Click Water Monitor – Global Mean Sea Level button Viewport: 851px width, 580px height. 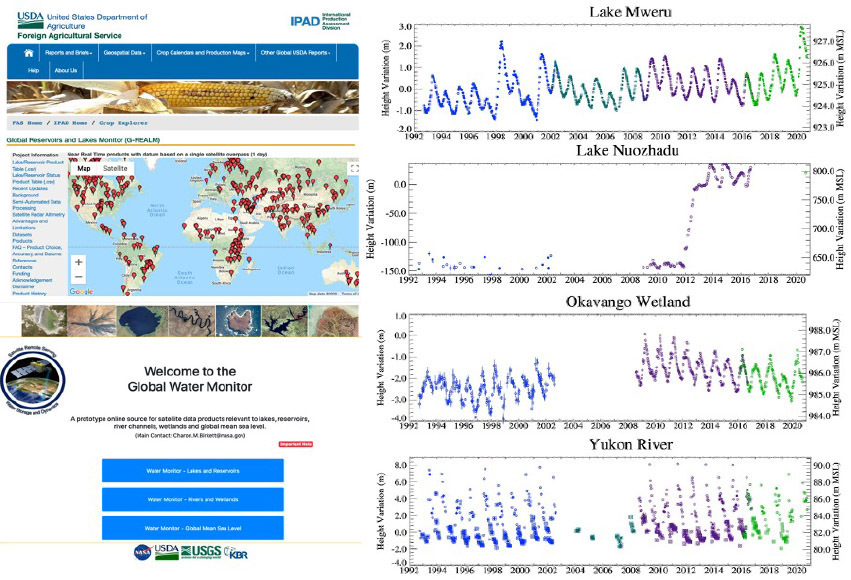193,528
